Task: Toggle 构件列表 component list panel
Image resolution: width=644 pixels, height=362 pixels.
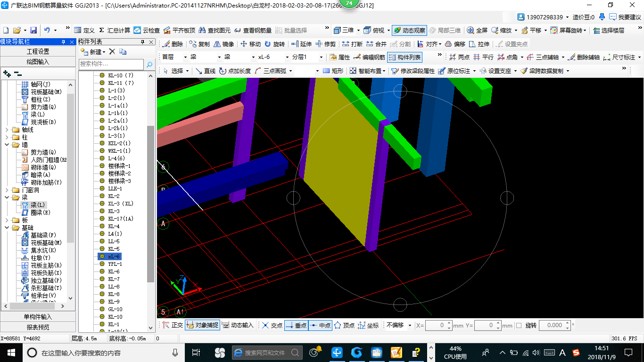Action: point(405,57)
